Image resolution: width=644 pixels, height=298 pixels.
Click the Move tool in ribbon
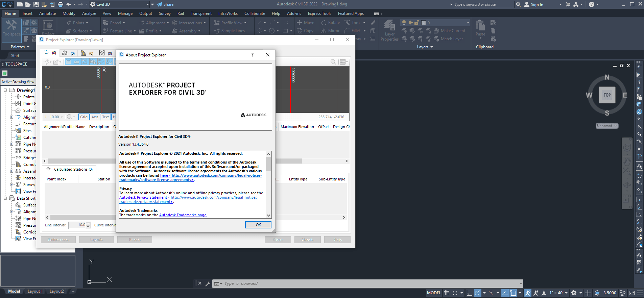pos(306,23)
